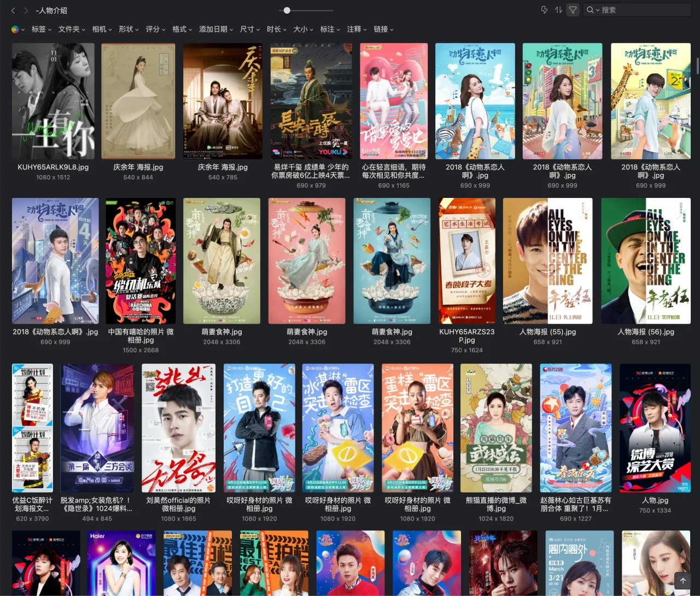The height and width of the screenshot is (596, 700).
Task: Expand the 文件夹 filter dropdown
Action: [x=72, y=30]
